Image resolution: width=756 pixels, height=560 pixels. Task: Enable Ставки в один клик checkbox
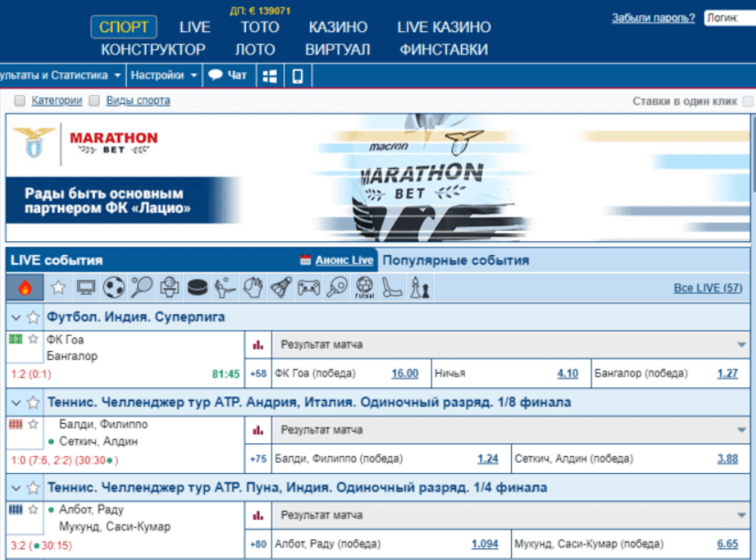point(749,101)
